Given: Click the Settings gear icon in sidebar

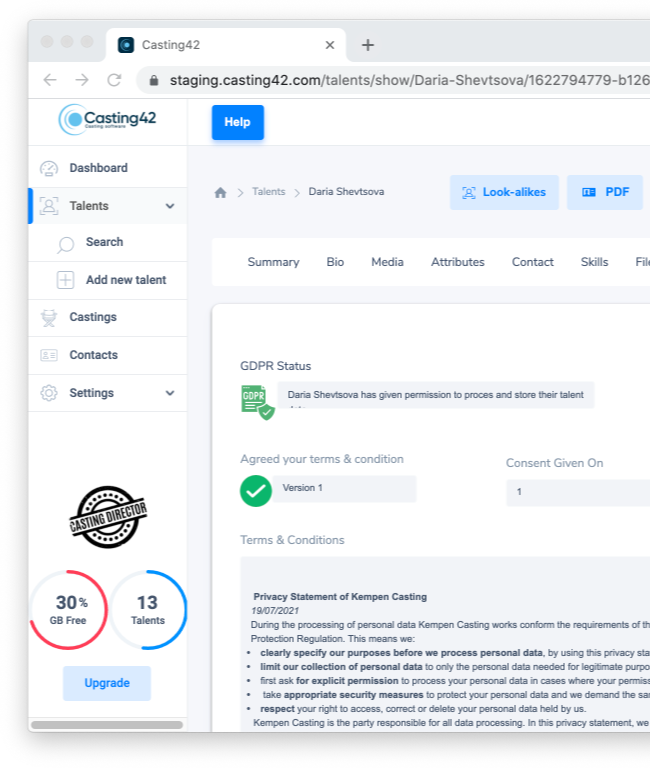Looking at the screenshot, I should point(49,393).
